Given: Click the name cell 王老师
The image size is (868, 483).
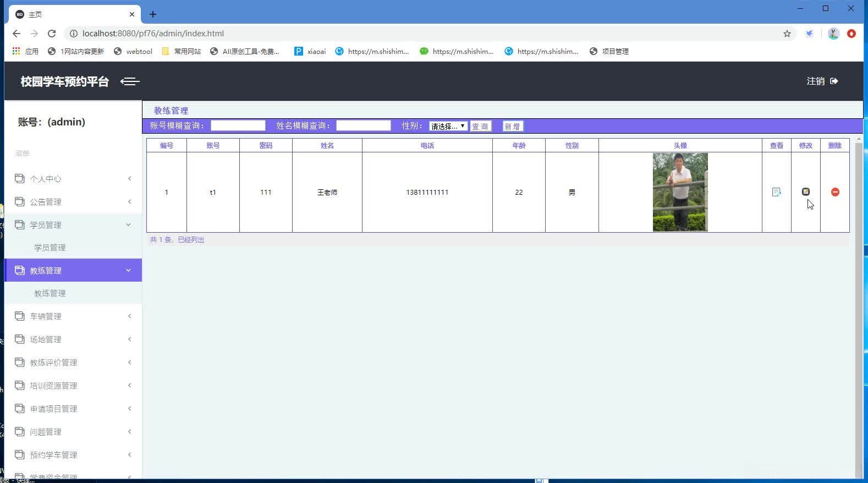Looking at the screenshot, I should [x=327, y=192].
